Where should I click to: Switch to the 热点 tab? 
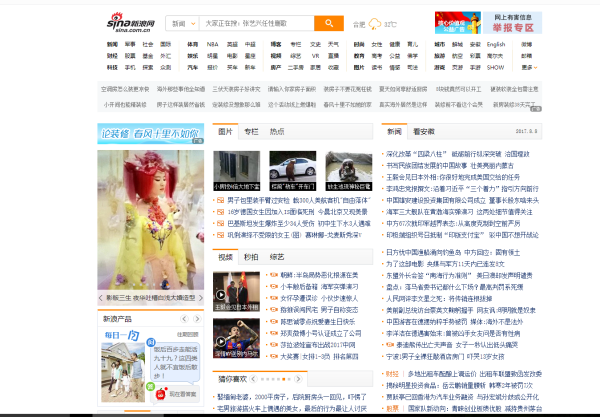277,132
